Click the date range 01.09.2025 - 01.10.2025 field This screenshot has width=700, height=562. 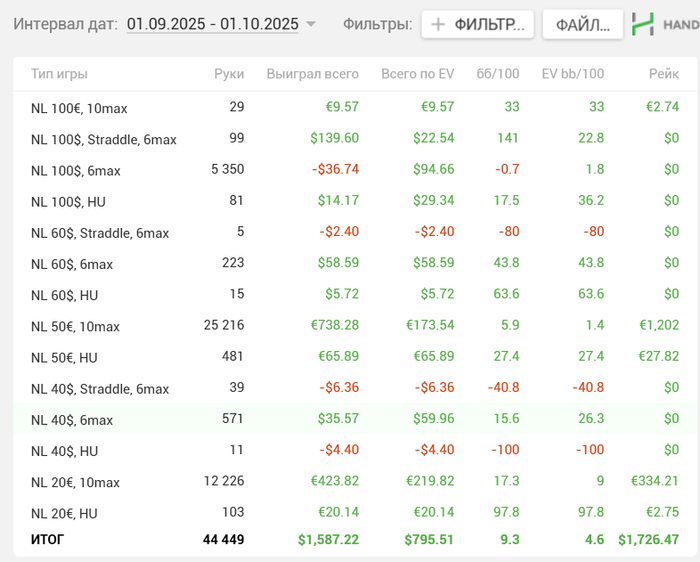[212, 24]
